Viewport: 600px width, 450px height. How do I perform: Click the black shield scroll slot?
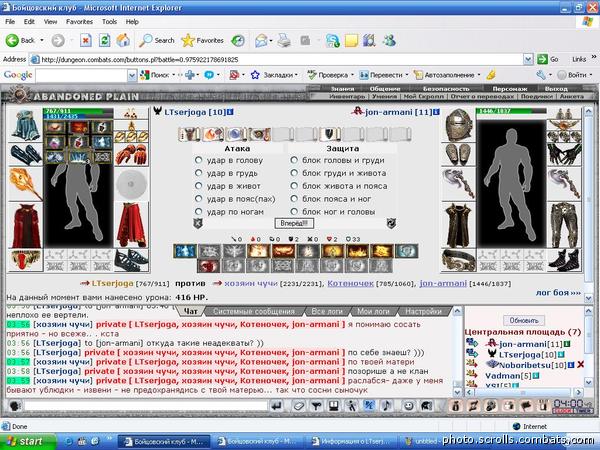pos(329,134)
